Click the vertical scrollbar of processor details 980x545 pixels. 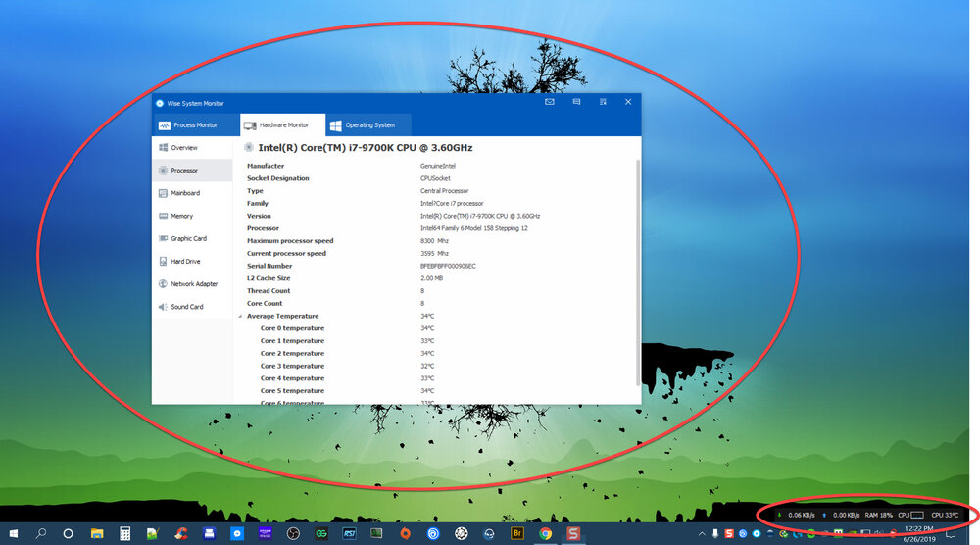point(638,272)
